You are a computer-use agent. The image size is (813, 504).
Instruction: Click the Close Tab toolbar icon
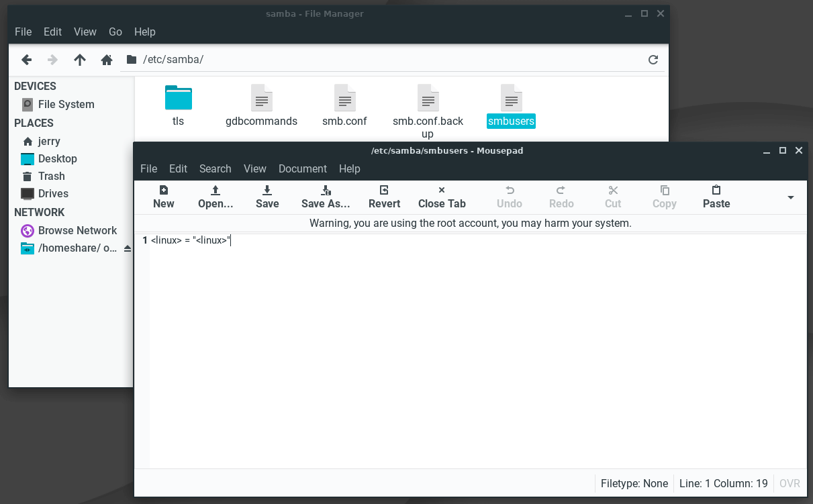pyautogui.click(x=441, y=191)
